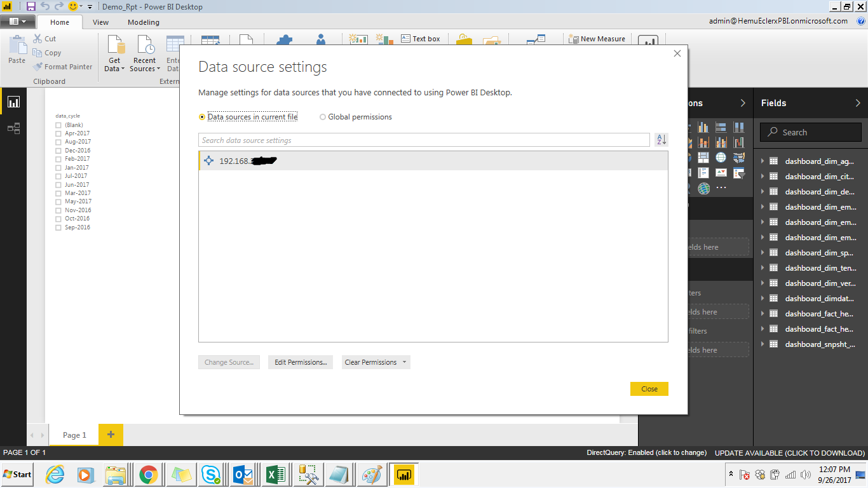This screenshot has height=488, width=868.
Task: Expand the dashboard_snpsht_... table in Fields
Action: point(763,344)
